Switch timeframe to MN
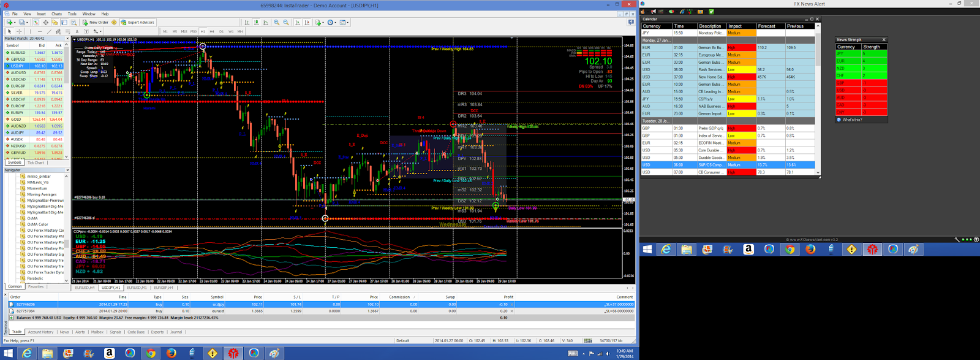 click(x=240, y=31)
